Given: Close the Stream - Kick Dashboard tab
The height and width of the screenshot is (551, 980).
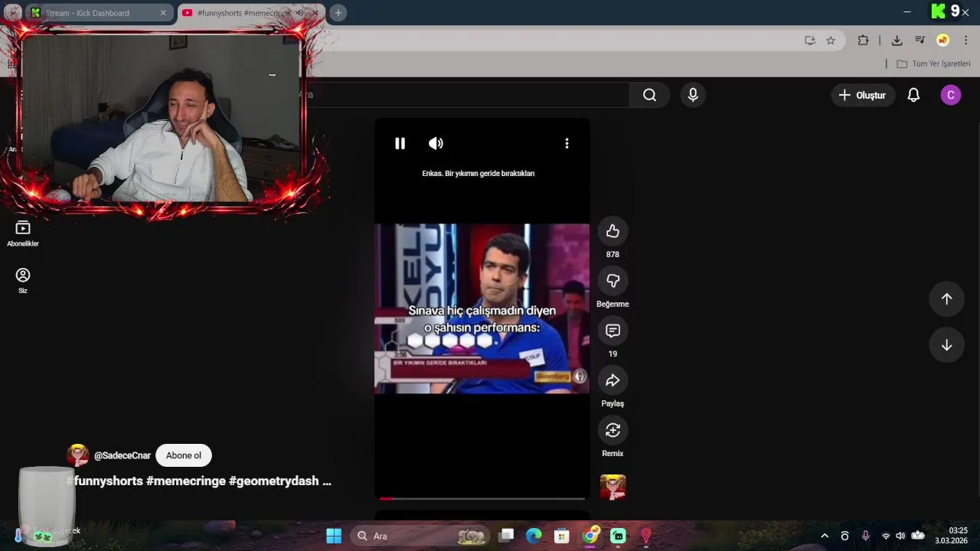Looking at the screenshot, I should 163,13.
